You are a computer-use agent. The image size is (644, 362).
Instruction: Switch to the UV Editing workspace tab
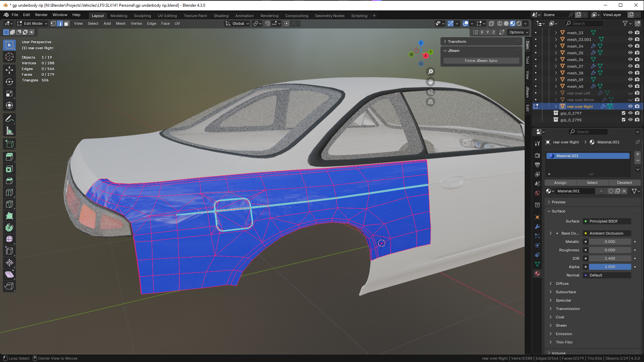pos(167,16)
